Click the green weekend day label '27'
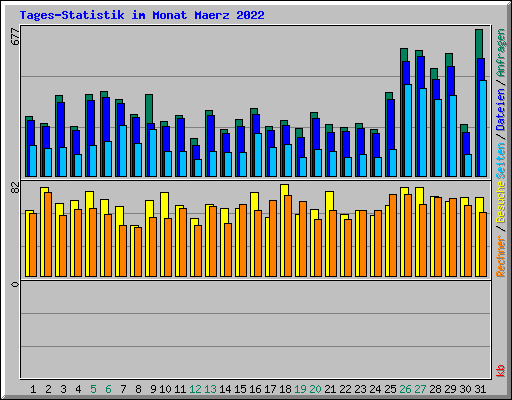The height and width of the screenshot is (400, 512). click(x=420, y=389)
